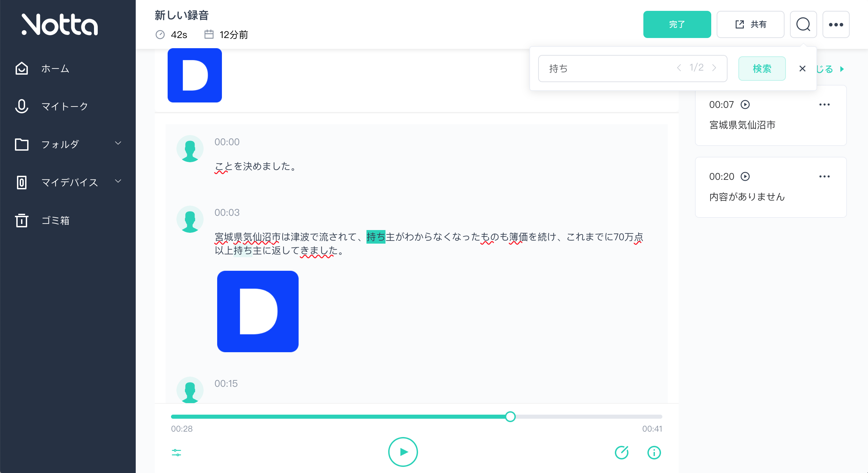Open options menu for the 00:20 note
Viewport: 868px width, 473px height.
[x=825, y=176]
